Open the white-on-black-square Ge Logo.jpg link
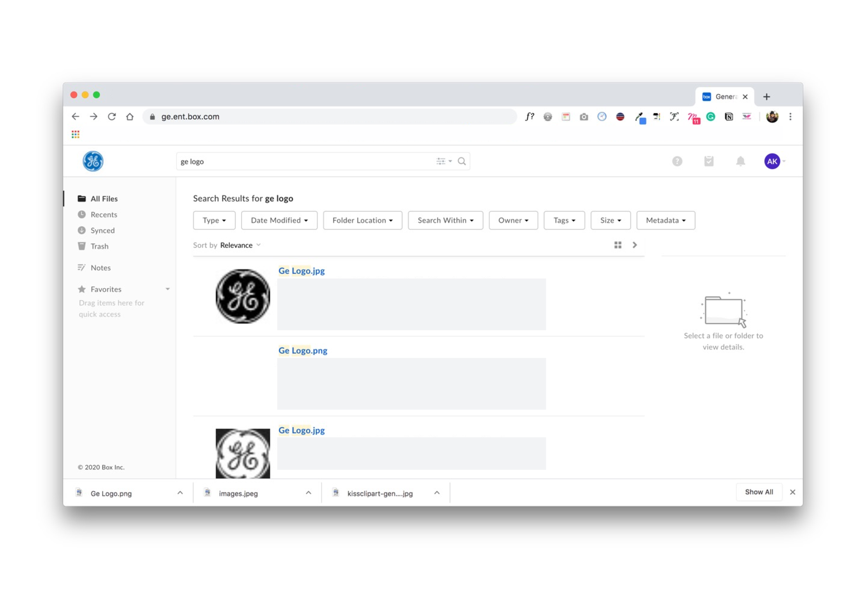Viewport: 866px width, 616px height. coord(301,430)
